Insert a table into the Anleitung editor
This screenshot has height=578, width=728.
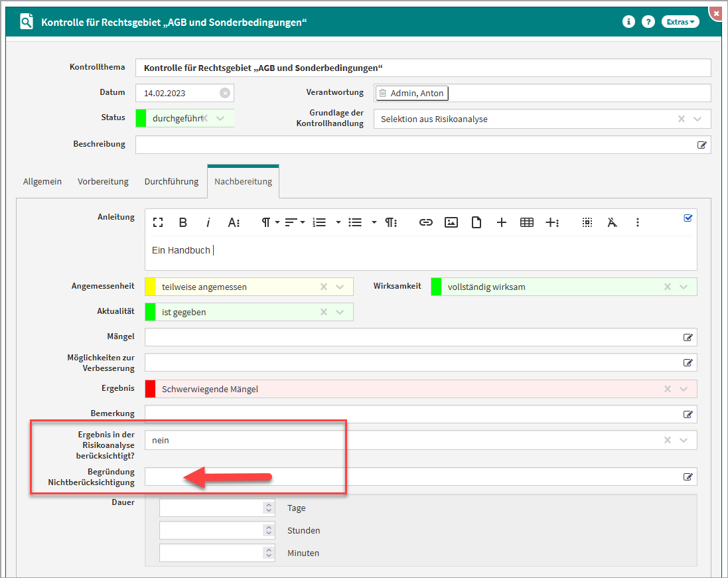click(527, 222)
